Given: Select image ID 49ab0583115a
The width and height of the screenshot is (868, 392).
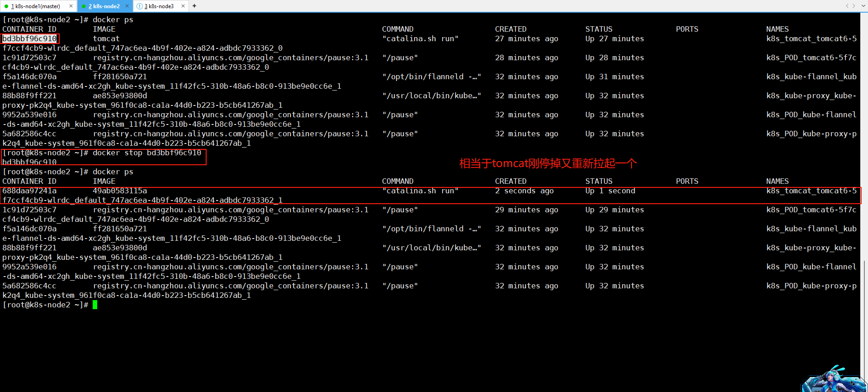Looking at the screenshot, I should pyautogui.click(x=120, y=191).
